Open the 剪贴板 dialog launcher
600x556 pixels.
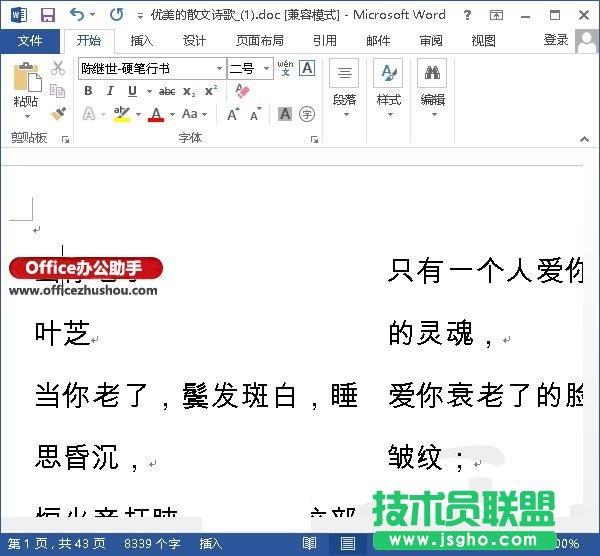tap(65, 139)
